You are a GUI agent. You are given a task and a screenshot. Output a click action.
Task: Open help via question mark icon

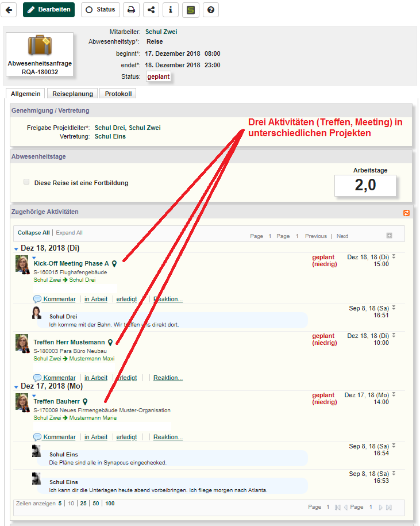(x=211, y=10)
